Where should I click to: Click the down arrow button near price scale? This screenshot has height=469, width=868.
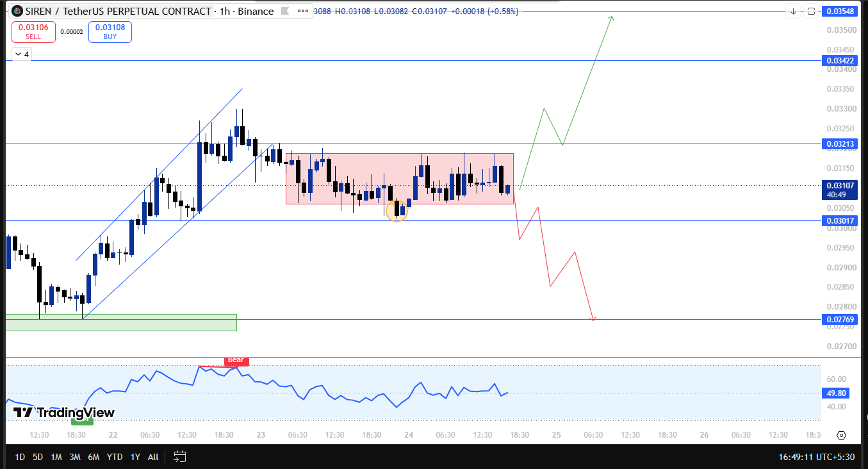pos(794,12)
